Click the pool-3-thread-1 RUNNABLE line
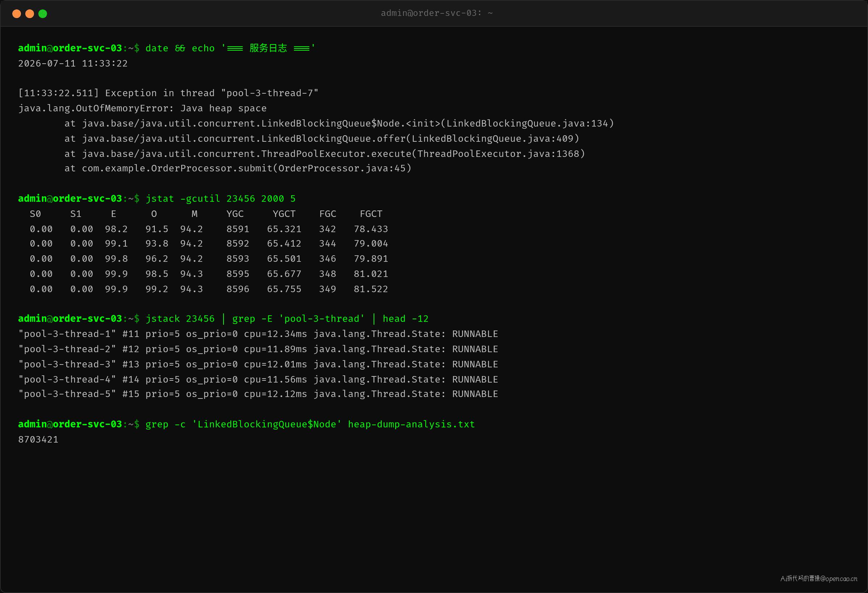The image size is (868, 593). 258,334
